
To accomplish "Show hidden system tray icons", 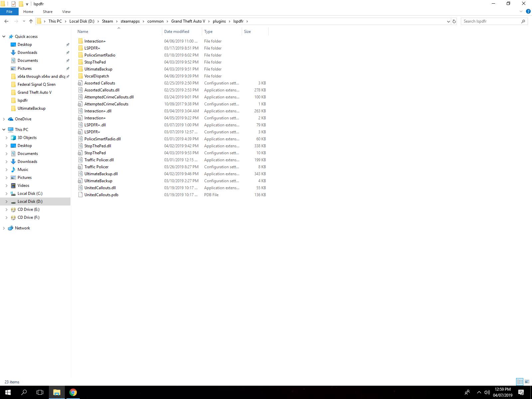I will tap(479, 392).
